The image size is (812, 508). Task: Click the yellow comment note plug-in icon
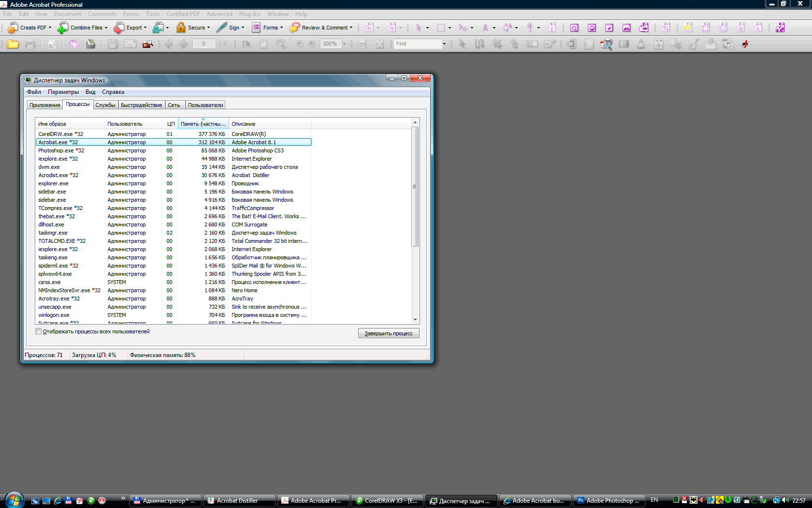[688, 28]
